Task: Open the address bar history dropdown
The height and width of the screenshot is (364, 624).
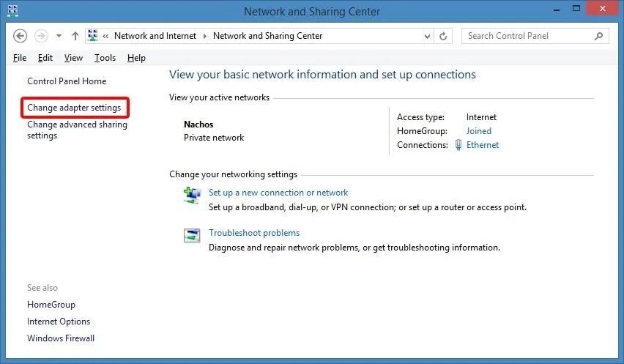Action: pyautogui.click(x=427, y=36)
